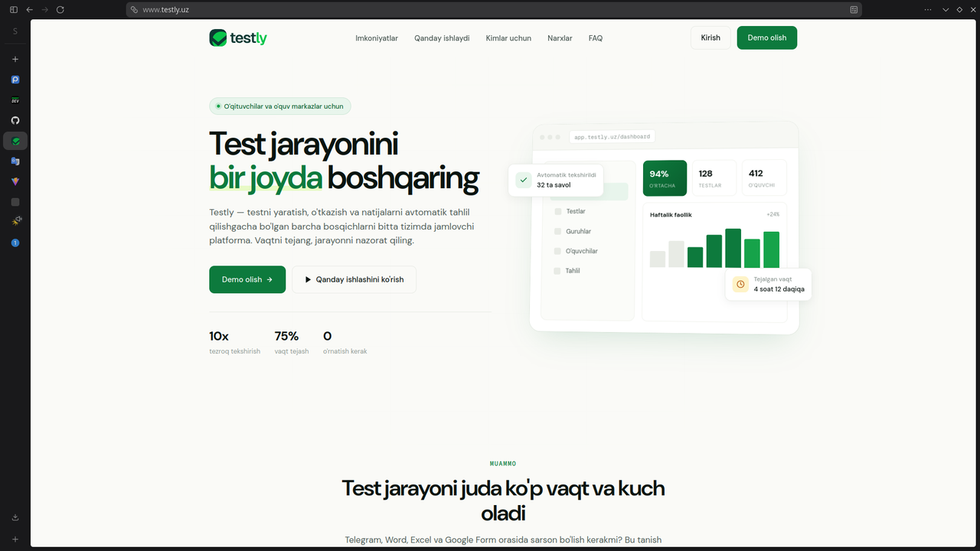Click the Tejalgan vaqt clock card
Viewport: 980px width, 551px height.
point(769,284)
